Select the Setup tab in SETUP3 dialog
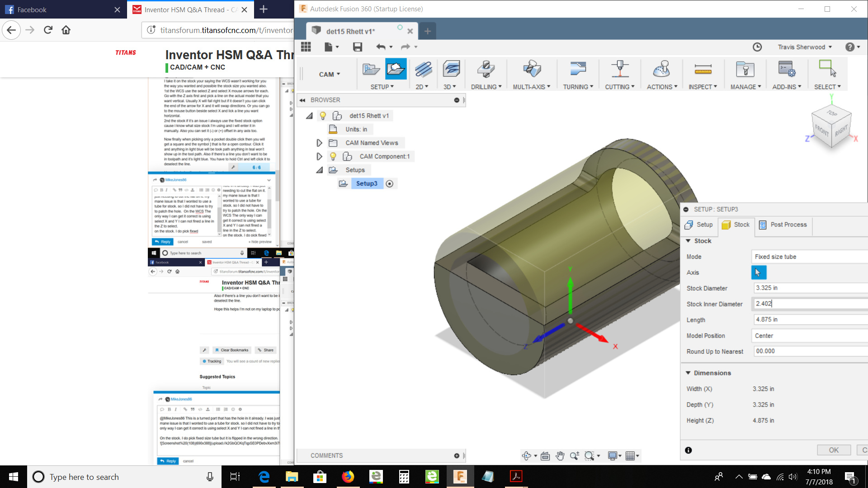The width and height of the screenshot is (868, 488). pos(698,225)
